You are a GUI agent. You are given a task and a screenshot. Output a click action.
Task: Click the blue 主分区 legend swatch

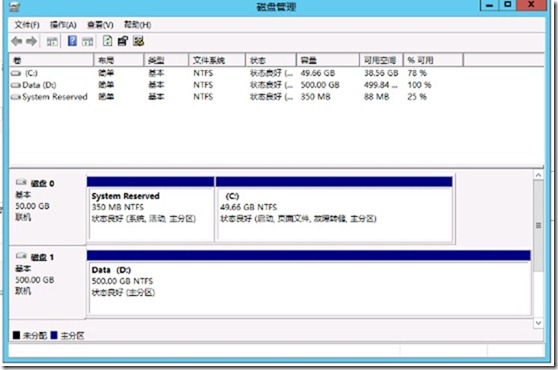[54, 335]
